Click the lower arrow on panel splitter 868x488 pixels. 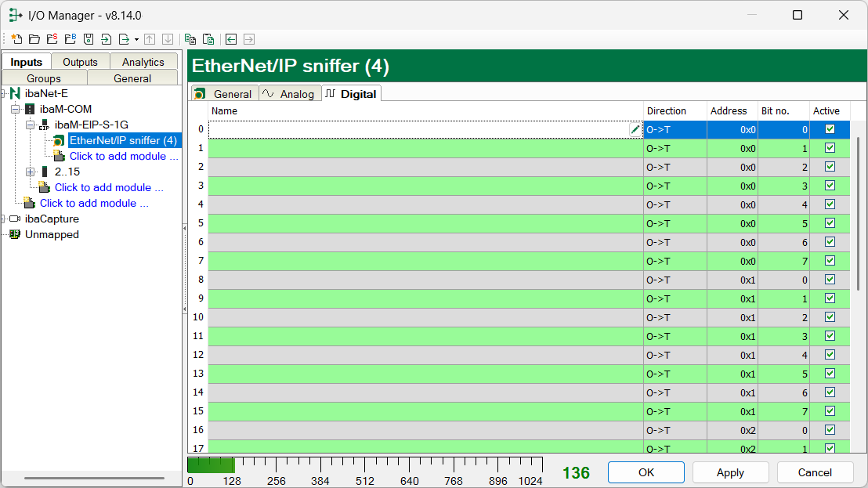[184, 309]
